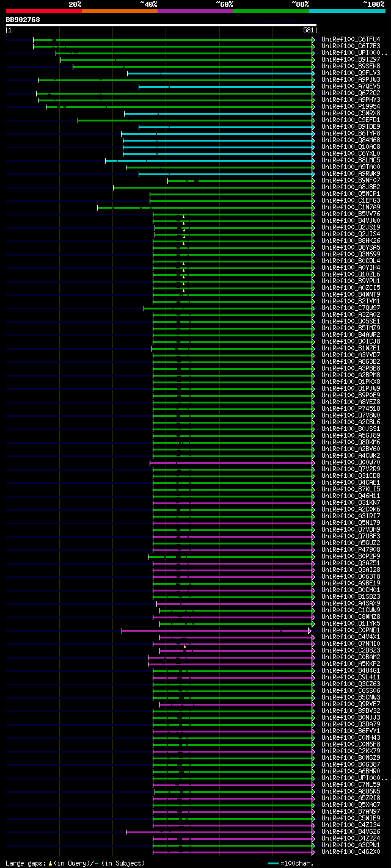Image resolution: width=391 pixels, height=868 pixels.
Task: Select the UniRef100_Q10AC8 label
Action: [351, 147]
